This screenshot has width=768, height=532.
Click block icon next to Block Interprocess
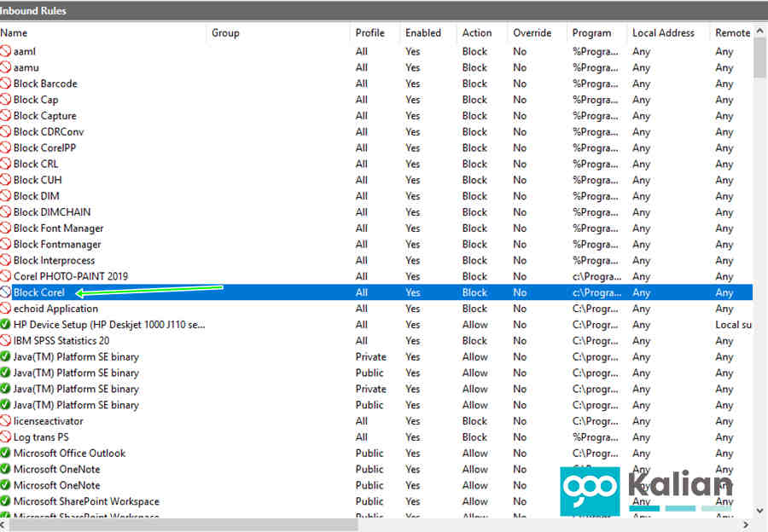5,260
